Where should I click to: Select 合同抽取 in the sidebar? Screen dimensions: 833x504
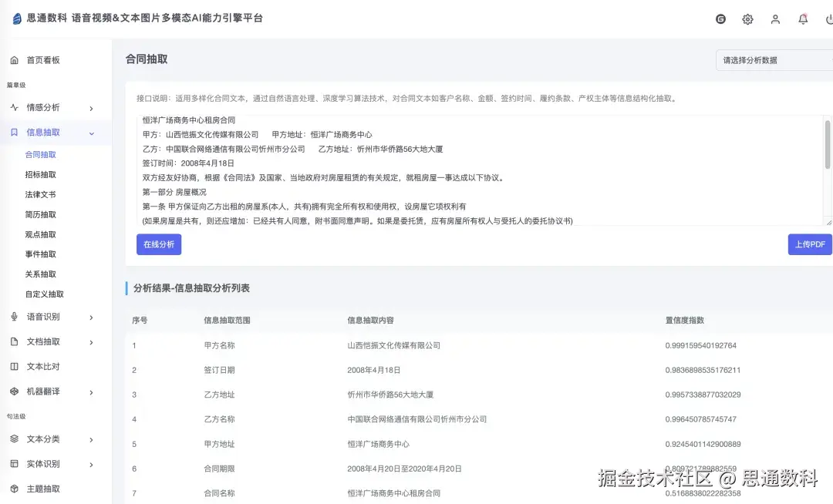(x=48, y=153)
